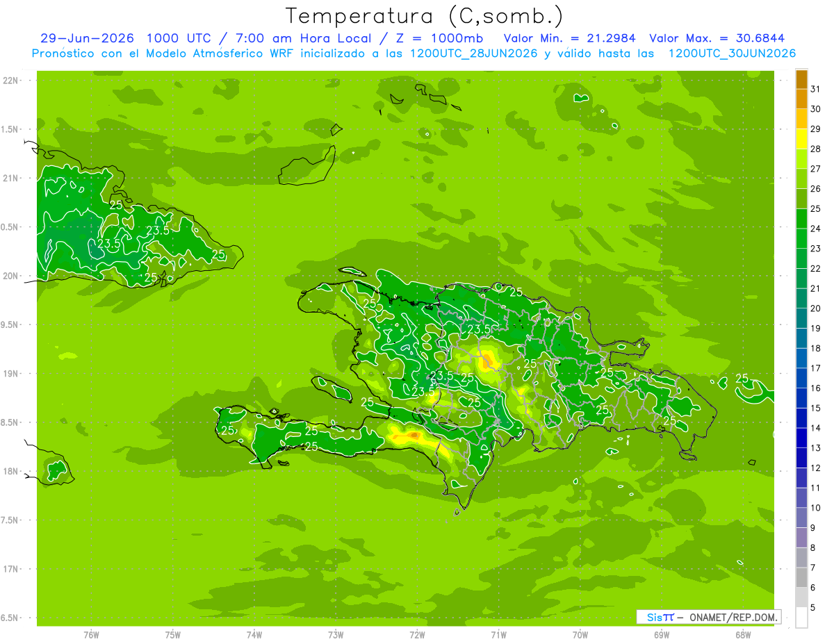Click the title "Temperatura (C,somb.)"
Screen dimensions: 834x644
pyautogui.click(x=425, y=16)
